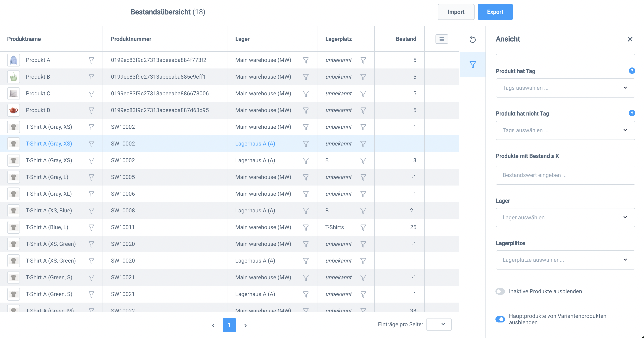The image size is (644, 338).
Task: Filter by Lagerplatz T-Shirts funnel icon
Action: tap(363, 227)
